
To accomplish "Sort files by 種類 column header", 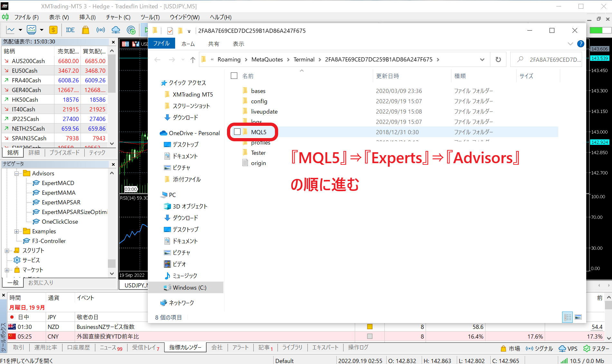I will coord(460,76).
